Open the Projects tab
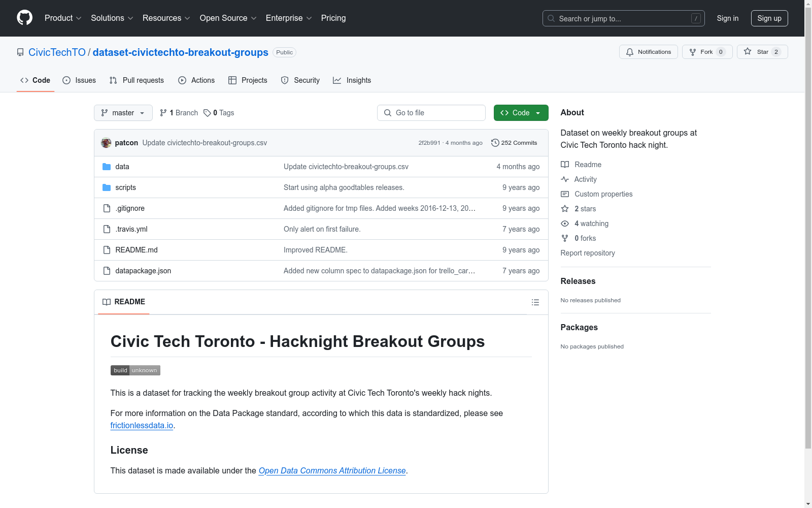 click(248, 80)
